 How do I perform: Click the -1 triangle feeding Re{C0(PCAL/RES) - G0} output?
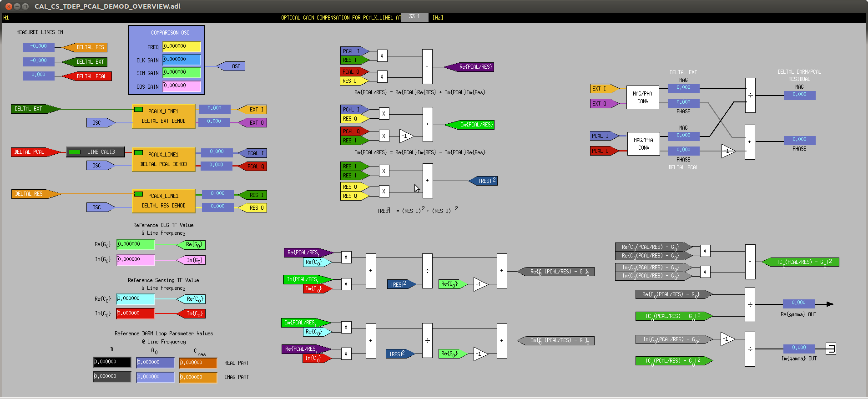pyautogui.click(x=480, y=284)
